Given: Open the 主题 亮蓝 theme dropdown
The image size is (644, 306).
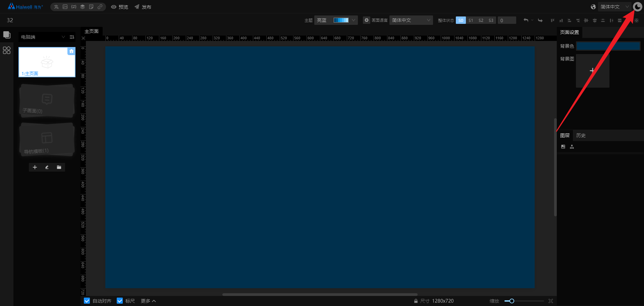Looking at the screenshot, I should pyautogui.click(x=336, y=20).
